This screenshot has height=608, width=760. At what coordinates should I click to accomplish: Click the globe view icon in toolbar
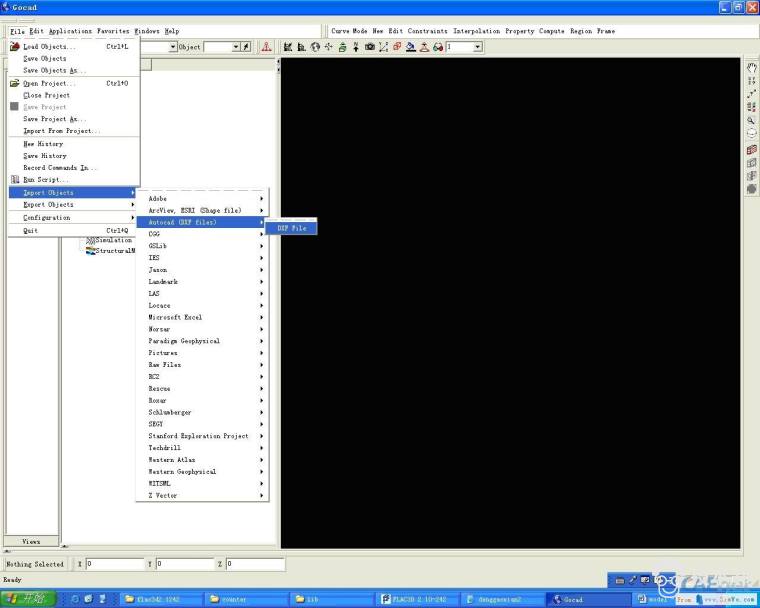[x=315, y=47]
